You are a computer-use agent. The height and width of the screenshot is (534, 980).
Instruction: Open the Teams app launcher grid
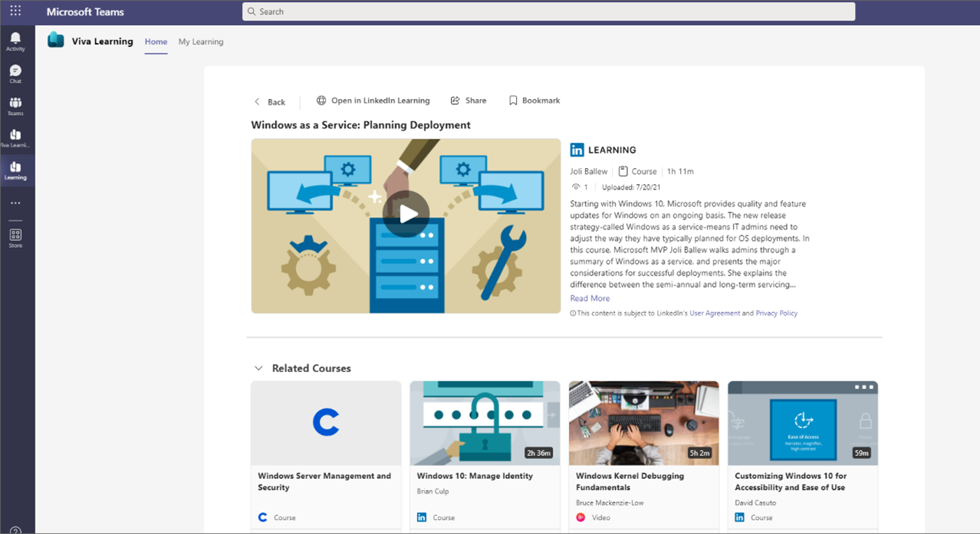[15, 11]
